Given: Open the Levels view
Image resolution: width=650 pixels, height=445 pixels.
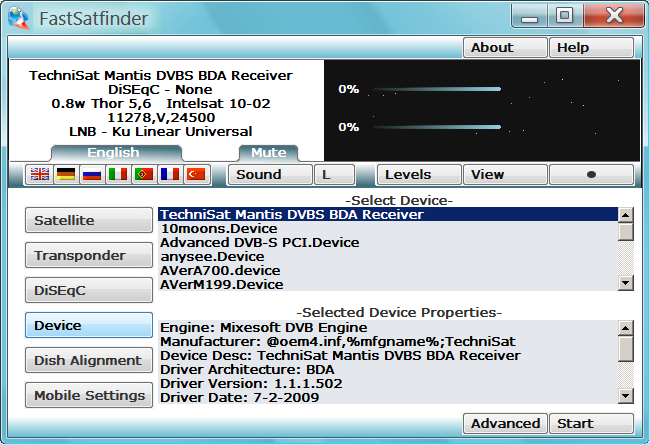Looking at the screenshot, I should pyautogui.click(x=419, y=175).
